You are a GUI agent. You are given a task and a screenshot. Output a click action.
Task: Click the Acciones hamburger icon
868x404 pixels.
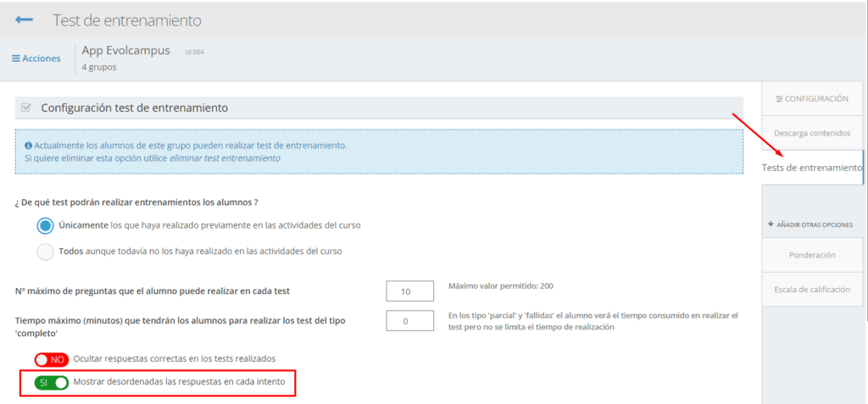(16, 58)
